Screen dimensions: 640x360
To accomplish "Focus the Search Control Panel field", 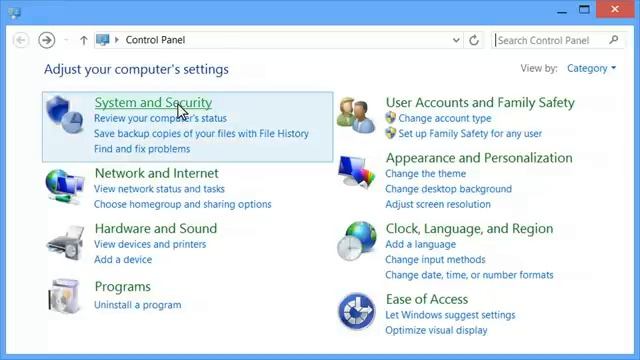I will (x=558, y=40).
